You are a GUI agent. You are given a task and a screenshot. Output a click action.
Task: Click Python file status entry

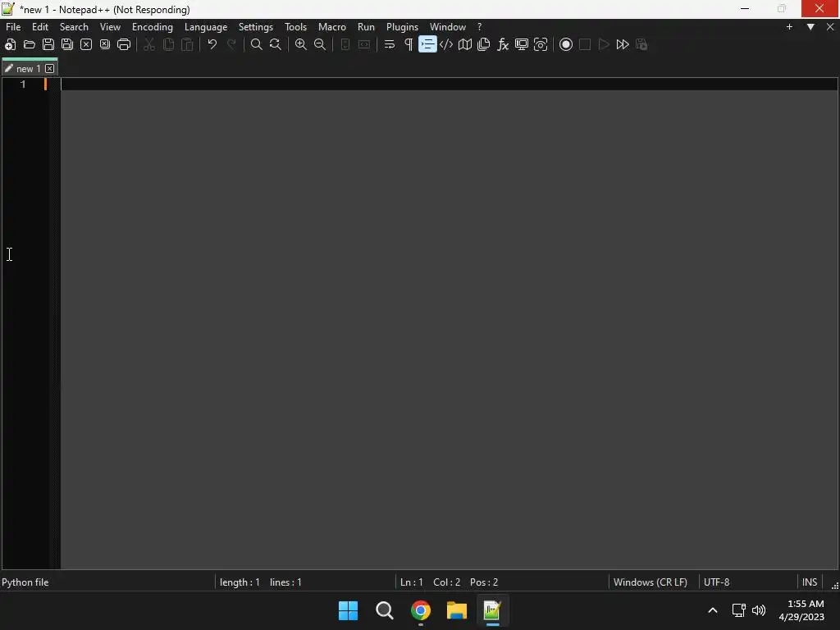point(25,582)
